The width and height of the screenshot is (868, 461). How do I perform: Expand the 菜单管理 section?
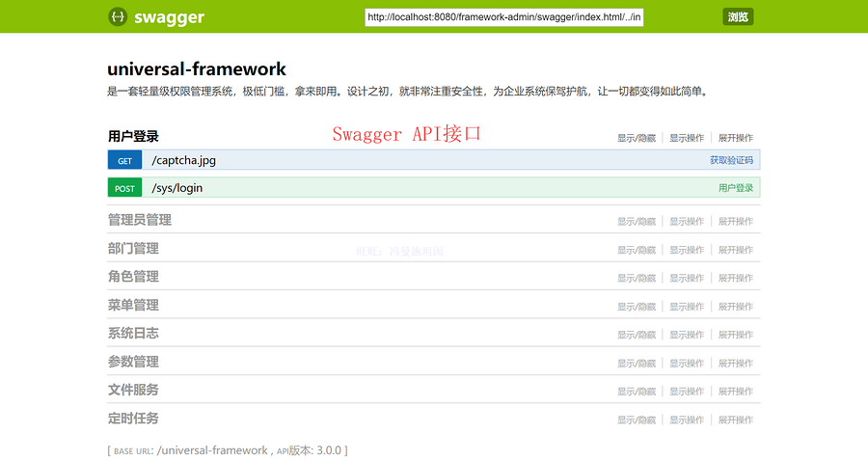133,305
